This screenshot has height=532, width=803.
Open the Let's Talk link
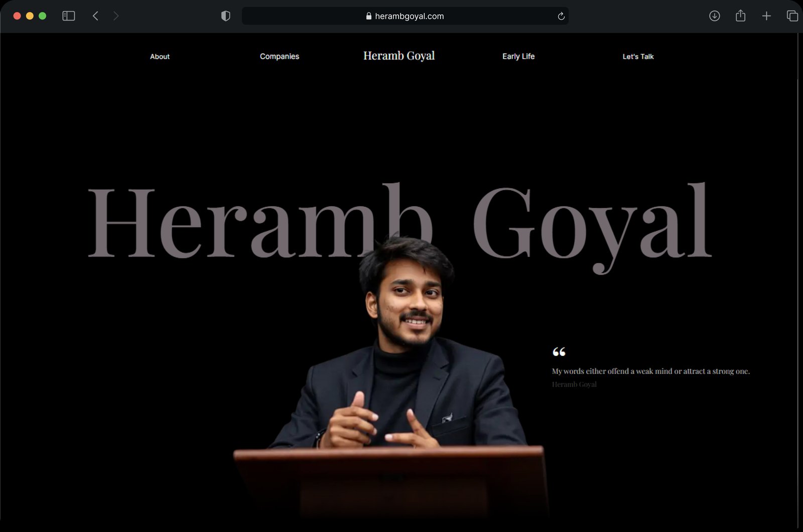pos(638,57)
